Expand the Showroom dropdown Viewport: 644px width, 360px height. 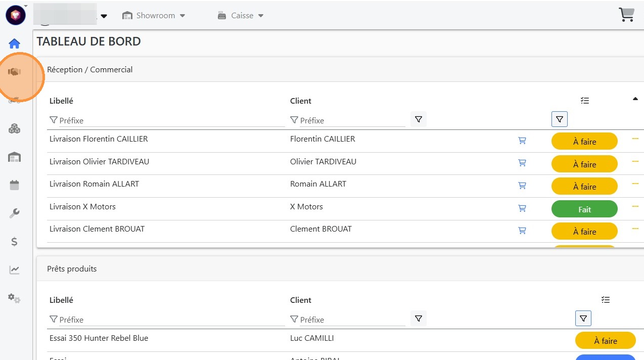(x=154, y=16)
